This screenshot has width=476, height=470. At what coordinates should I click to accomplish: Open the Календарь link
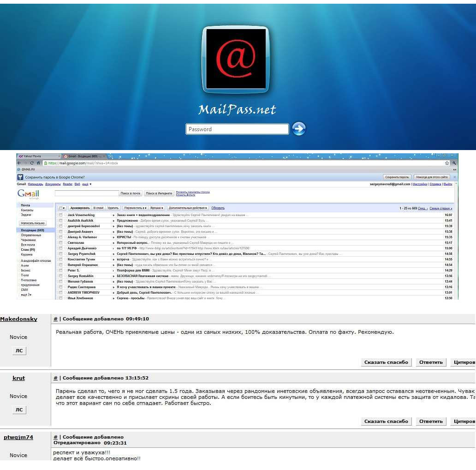point(36,184)
